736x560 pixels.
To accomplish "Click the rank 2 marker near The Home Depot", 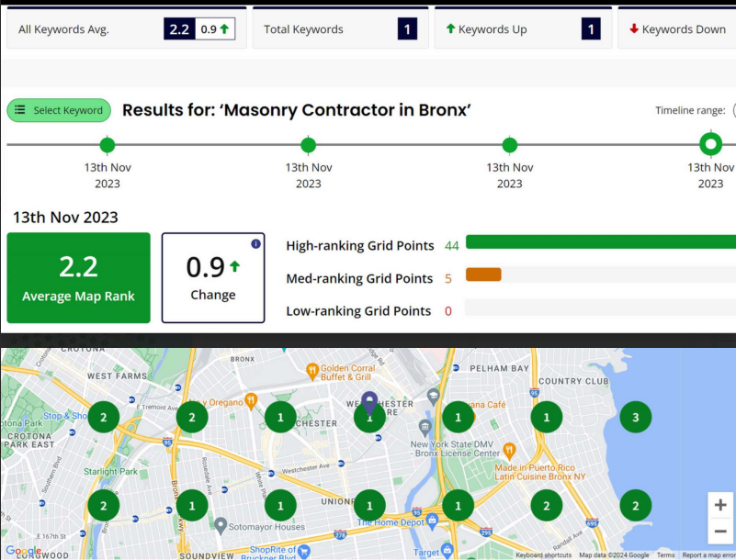I will (546, 505).
